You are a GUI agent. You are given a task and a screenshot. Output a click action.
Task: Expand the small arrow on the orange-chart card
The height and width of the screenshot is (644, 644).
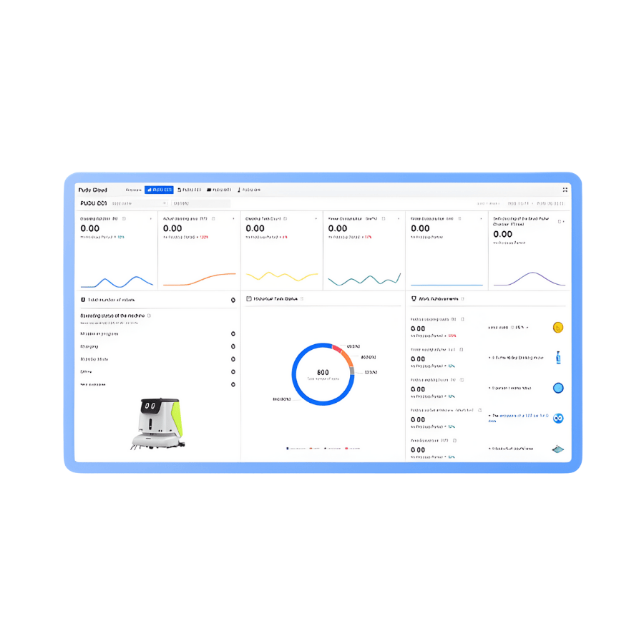click(233, 219)
